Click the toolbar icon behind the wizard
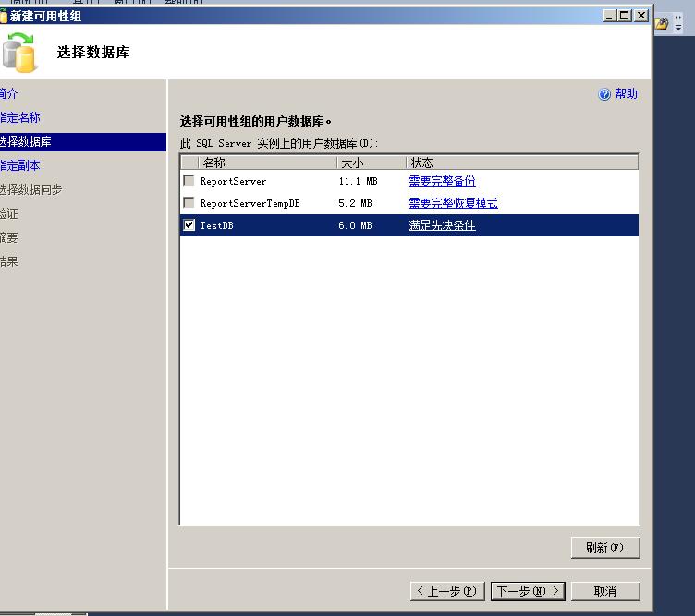The image size is (695, 616). pyautogui.click(x=662, y=23)
